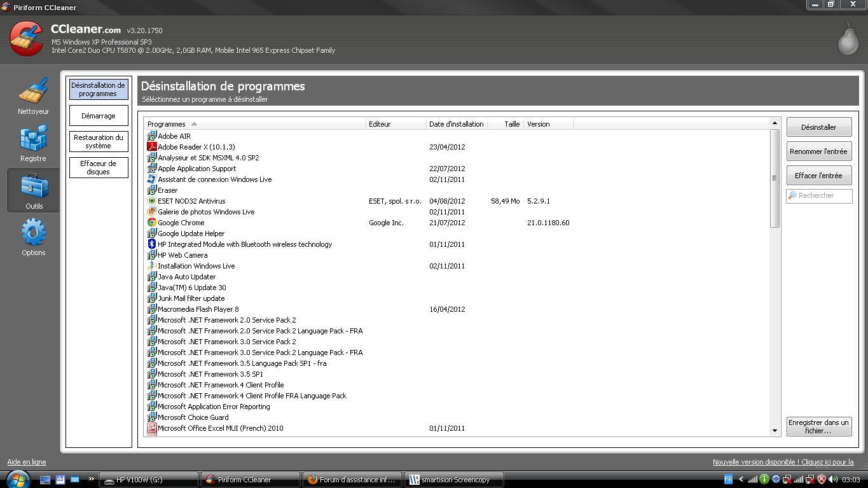Click into the Rechercher search field
Viewport: 868px width, 488px height.
point(819,196)
